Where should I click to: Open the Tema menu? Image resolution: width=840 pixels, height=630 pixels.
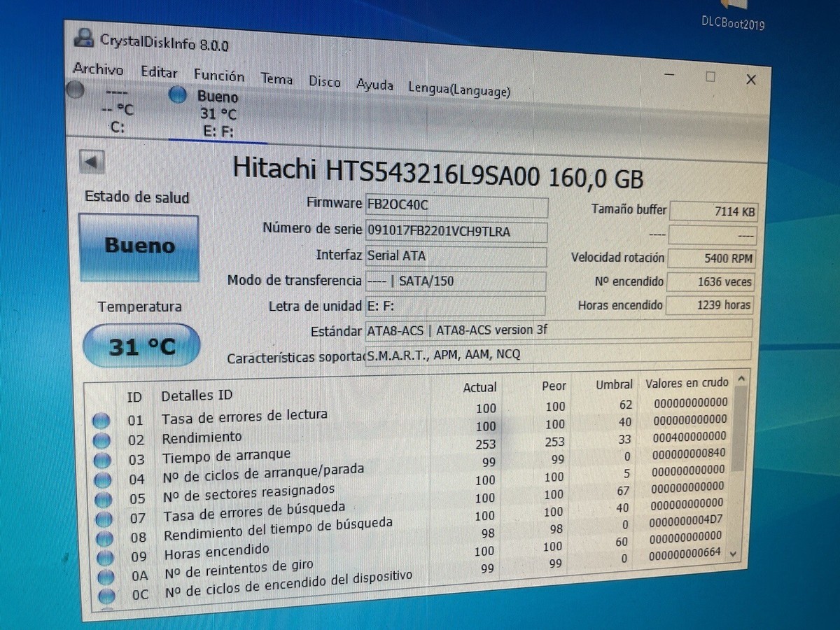click(277, 79)
